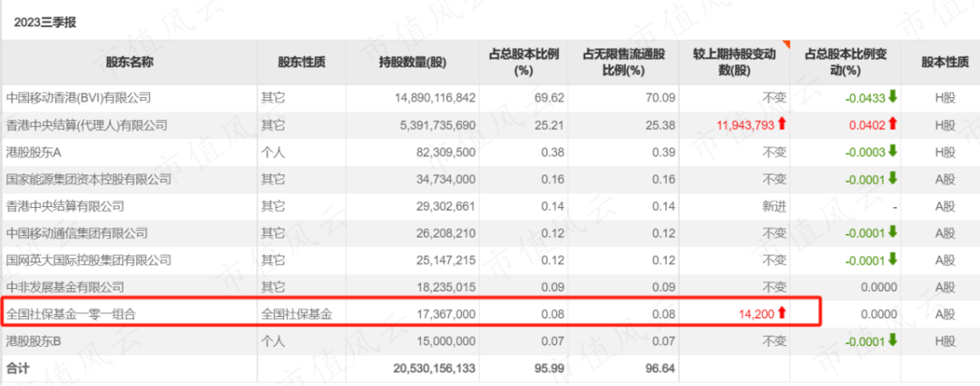Click the green down arrow beside -0.0433
This screenshot has width=980, height=386.
click(x=893, y=97)
